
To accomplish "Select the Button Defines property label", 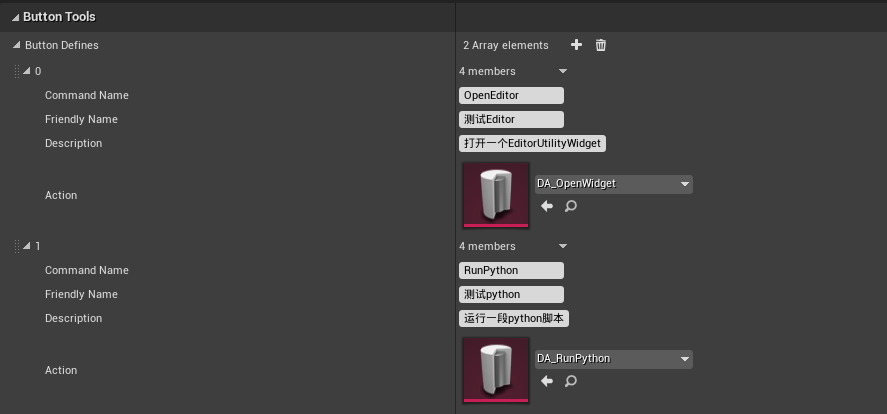I will [x=62, y=45].
